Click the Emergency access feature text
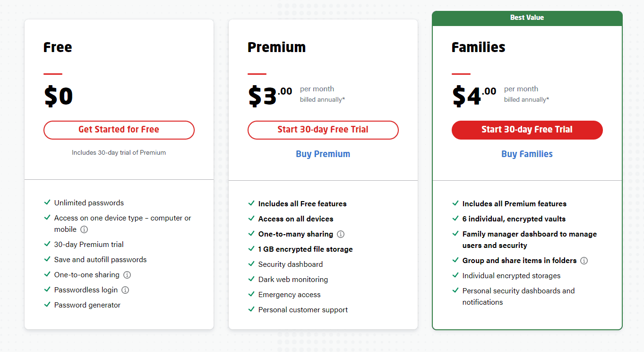 (290, 295)
